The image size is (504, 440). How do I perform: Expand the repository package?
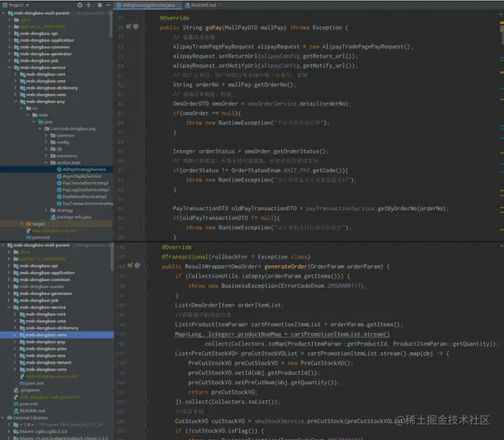coord(46,156)
